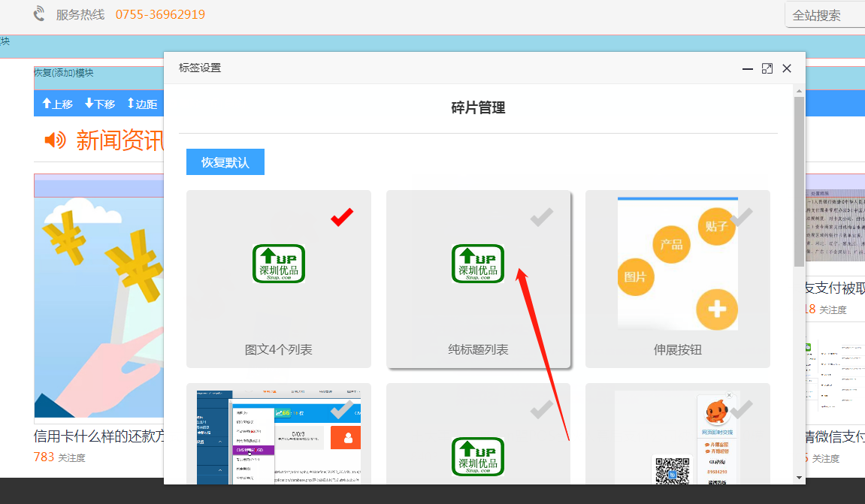Click the phone icon next to 服务热线
Viewport: 865px width, 504px height.
tap(39, 14)
